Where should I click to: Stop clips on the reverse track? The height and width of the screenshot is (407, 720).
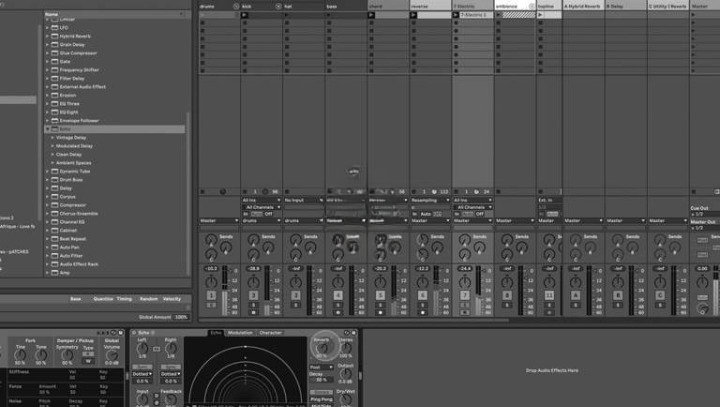pos(414,192)
